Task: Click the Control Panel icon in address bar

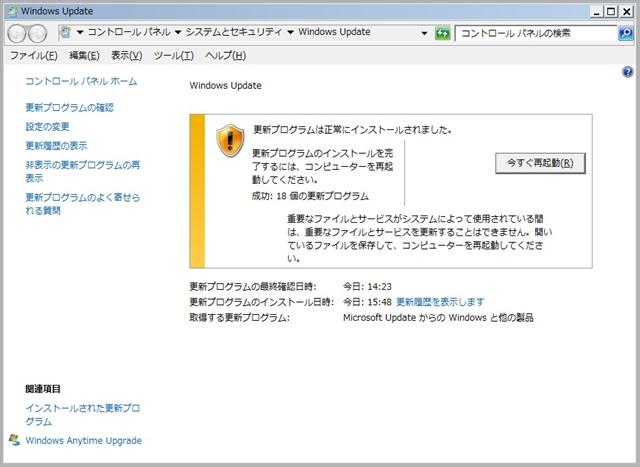Action: [65, 32]
